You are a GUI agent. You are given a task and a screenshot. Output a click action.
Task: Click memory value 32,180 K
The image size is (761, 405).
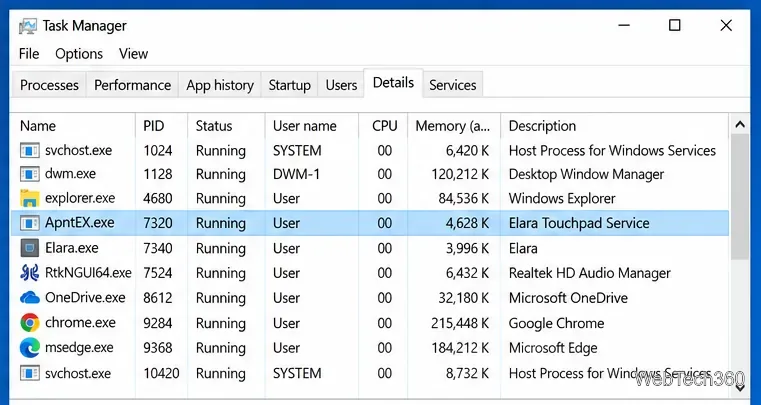point(463,298)
